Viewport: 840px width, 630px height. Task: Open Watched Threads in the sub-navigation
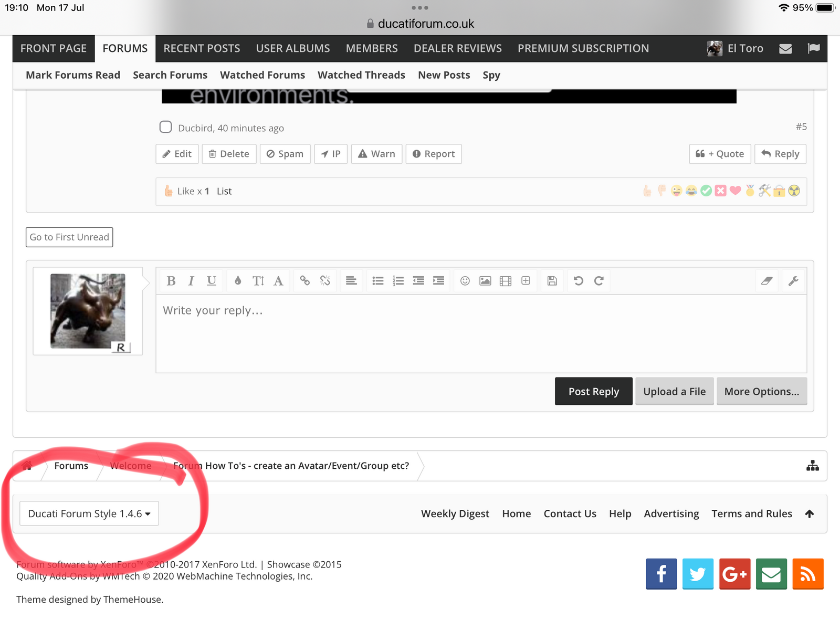(361, 75)
